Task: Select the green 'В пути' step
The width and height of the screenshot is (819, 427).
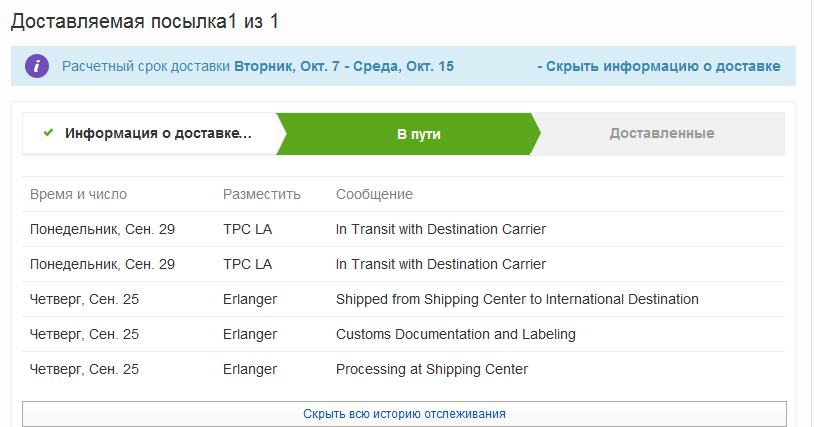Action: (x=418, y=133)
